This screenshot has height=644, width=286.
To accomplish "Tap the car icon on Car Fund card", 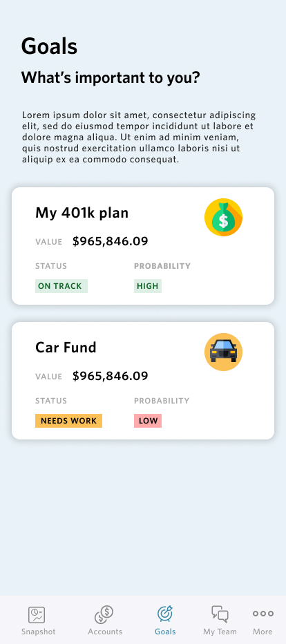I will click(x=223, y=352).
